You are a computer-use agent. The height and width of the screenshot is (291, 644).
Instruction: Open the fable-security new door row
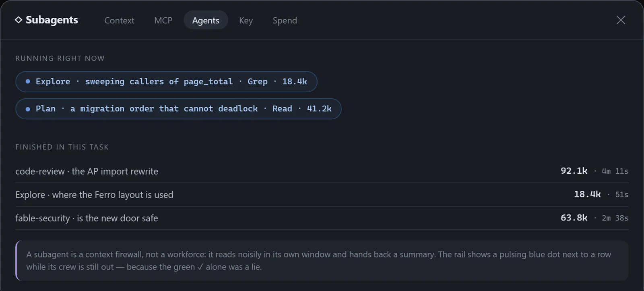pyautogui.click(x=322, y=218)
